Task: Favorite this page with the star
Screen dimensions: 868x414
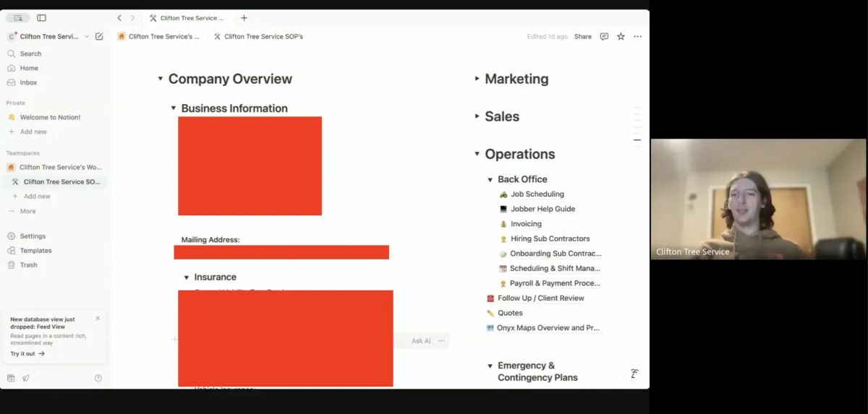Action: [621, 36]
